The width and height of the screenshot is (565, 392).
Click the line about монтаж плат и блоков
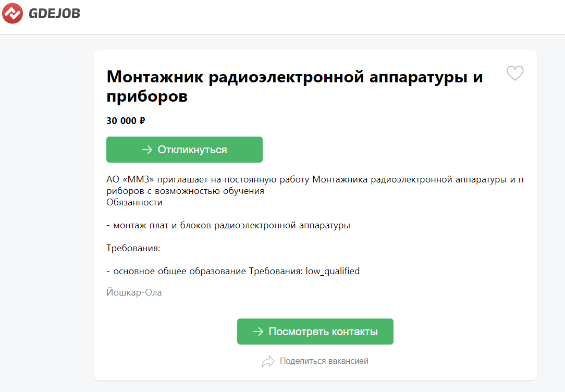pos(228,225)
